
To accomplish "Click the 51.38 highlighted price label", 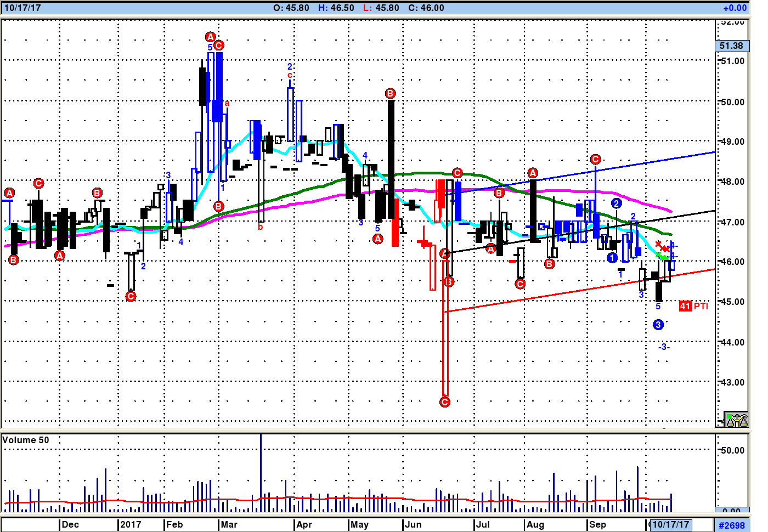I will point(731,46).
